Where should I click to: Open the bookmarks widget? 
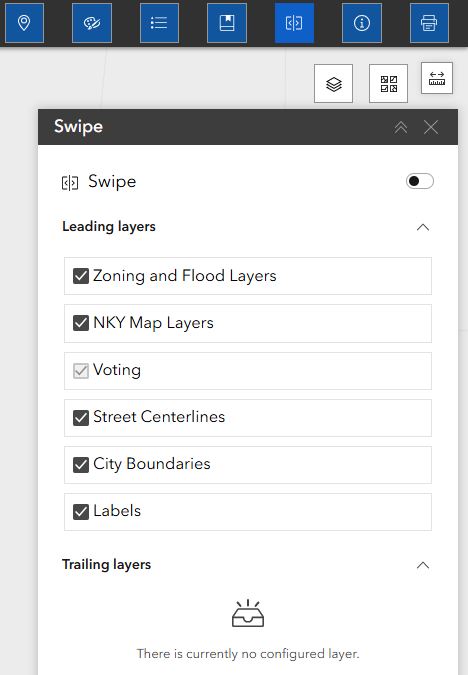pos(227,23)
